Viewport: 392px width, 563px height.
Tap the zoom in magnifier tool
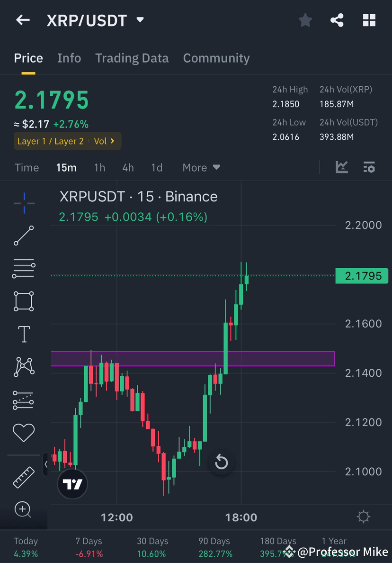[x=23, y=510]
